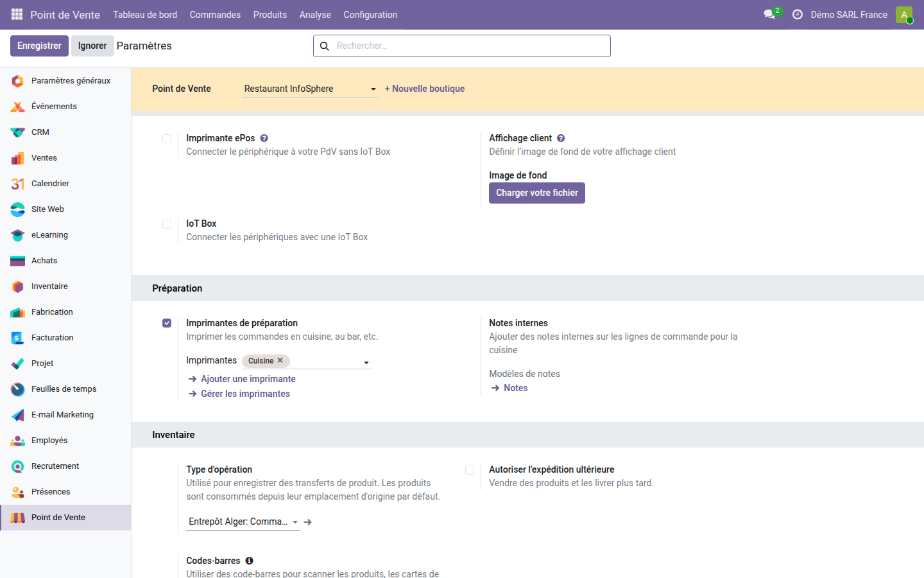Click the Point de Vente app title

[65, 15]
